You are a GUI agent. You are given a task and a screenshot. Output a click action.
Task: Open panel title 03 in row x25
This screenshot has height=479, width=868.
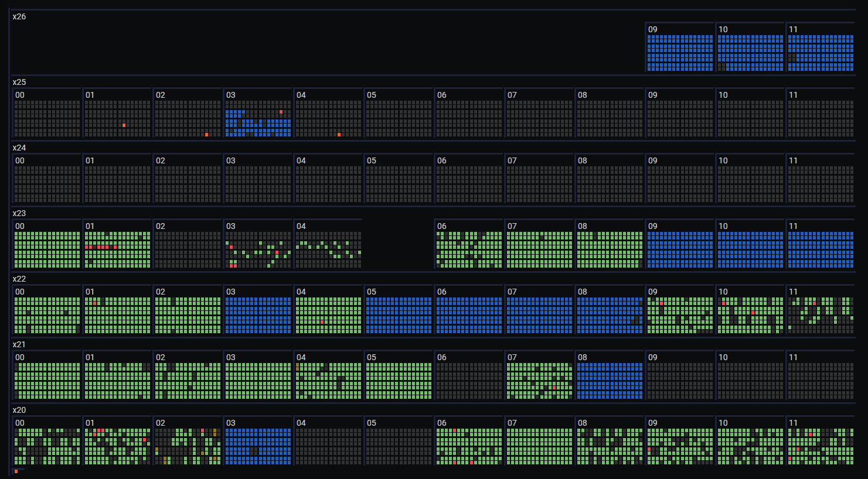click(x=231, y=95)
